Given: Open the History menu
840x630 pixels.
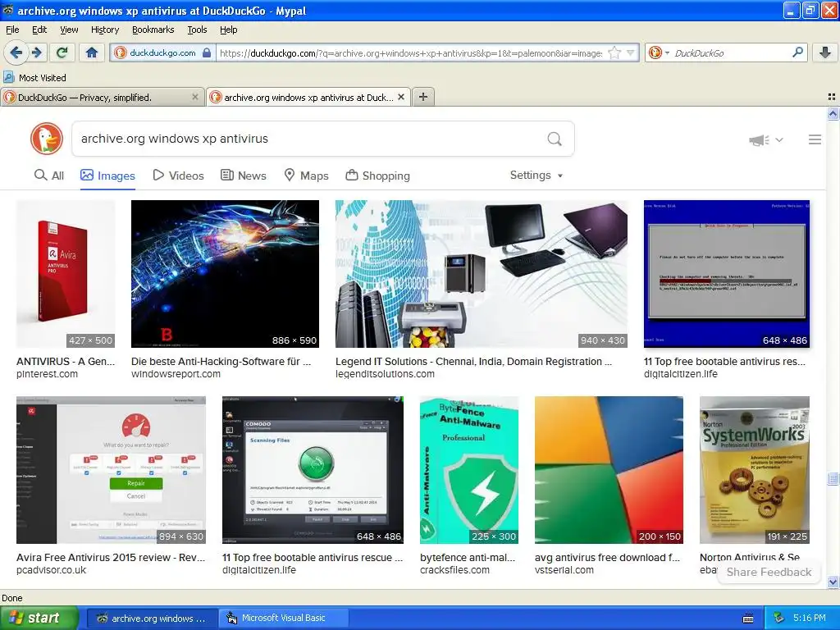Looking at the screenshot, I should [104, 30].
